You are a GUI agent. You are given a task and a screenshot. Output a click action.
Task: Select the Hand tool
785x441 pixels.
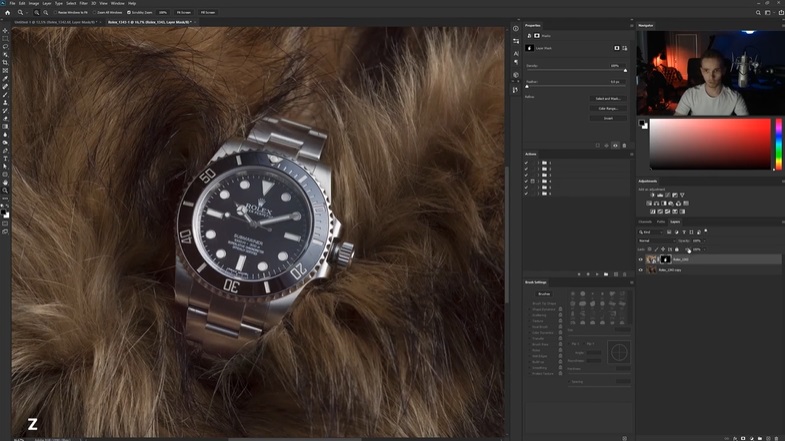click(x=5, y=183)
